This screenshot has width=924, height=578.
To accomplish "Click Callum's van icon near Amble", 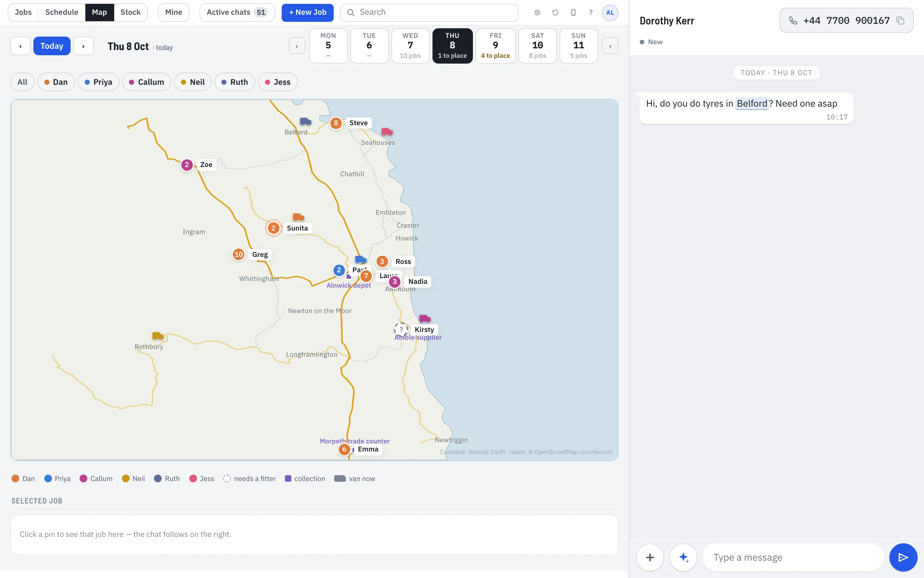I will click(425, 319).
